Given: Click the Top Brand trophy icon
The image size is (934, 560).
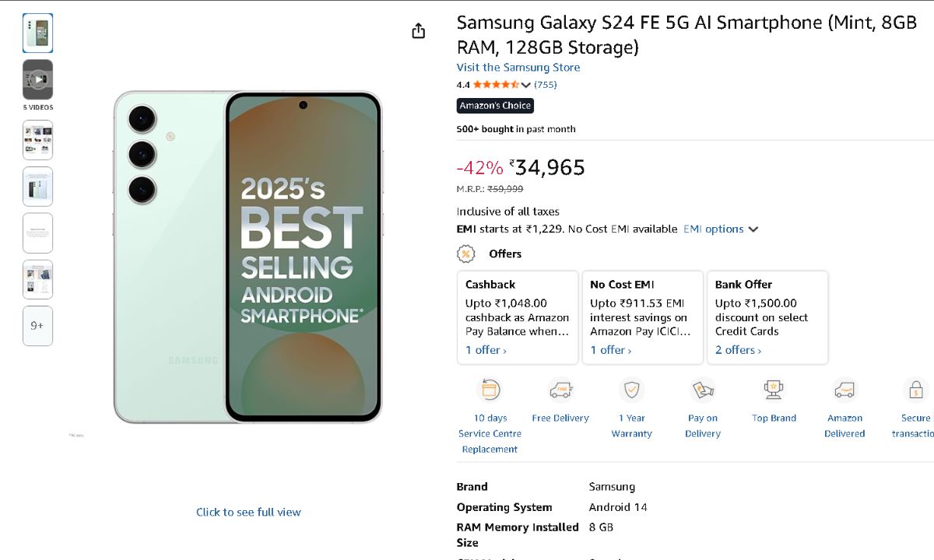Looking at the screenshot, I should [774, 390].
